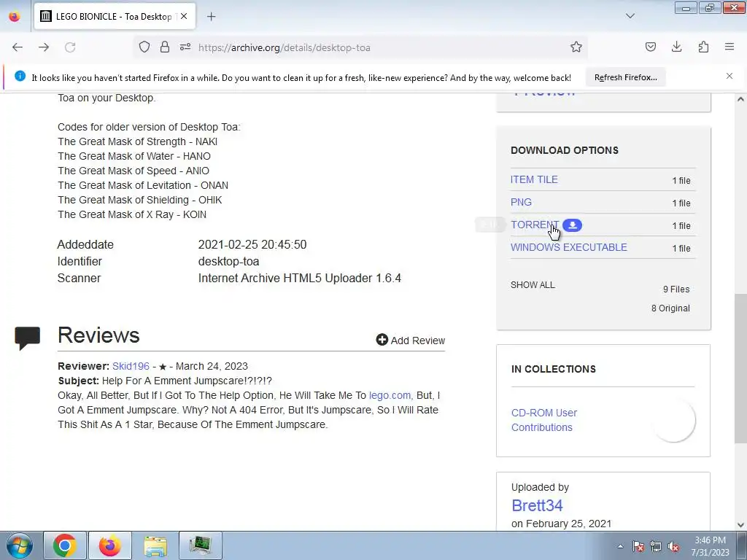747x560 pixels.
Task: Open the site permissions icon in address bar
Action: [185, 47]
